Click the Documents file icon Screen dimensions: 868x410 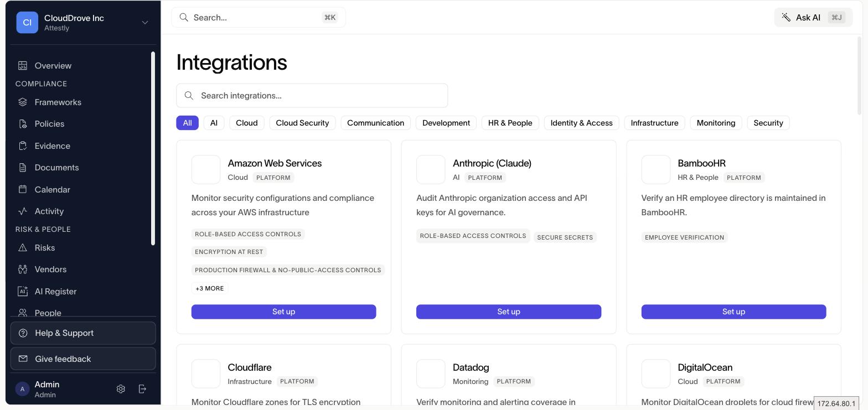coord(23,168)
